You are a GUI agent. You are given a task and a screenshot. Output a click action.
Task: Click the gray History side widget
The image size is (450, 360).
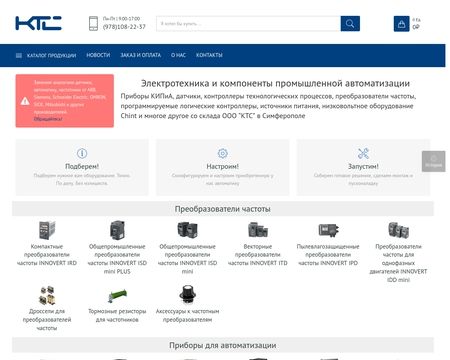433,161
